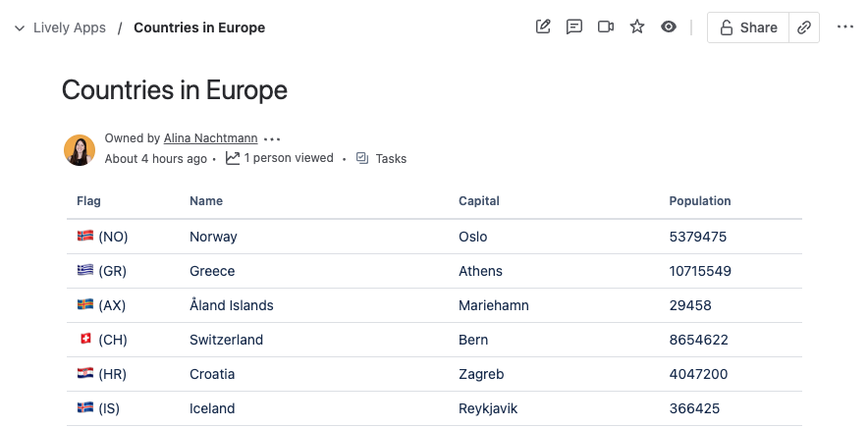Click the Name column header

206,201
